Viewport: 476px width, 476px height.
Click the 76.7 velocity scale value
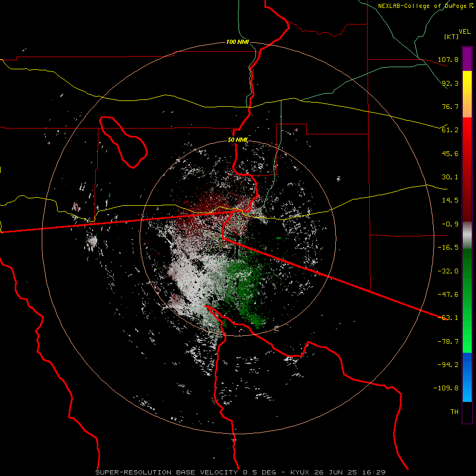point(450,106)
